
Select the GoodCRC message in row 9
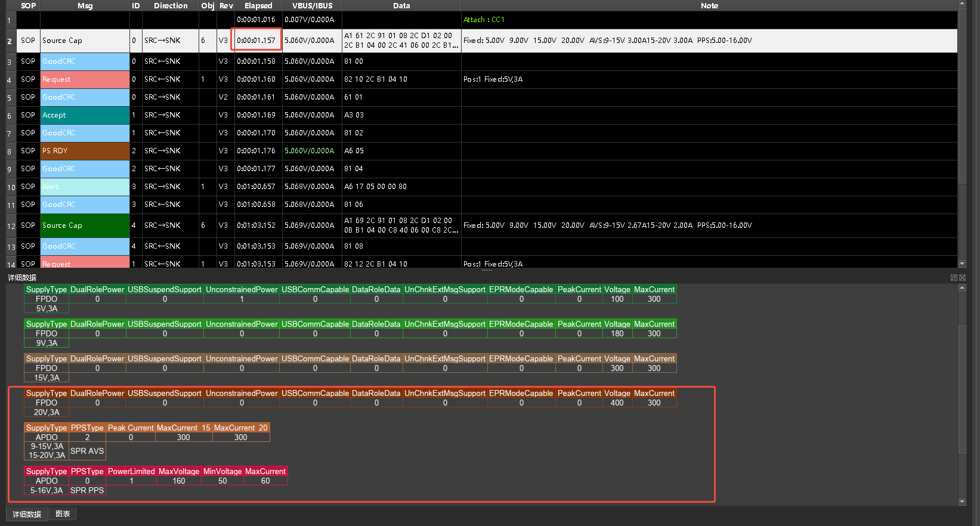[85, 169]
